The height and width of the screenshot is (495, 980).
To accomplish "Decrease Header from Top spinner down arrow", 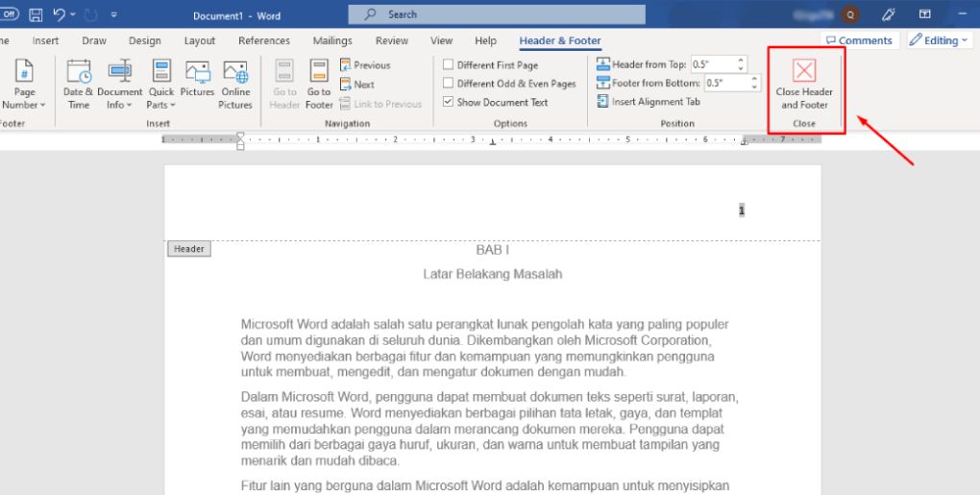I will tap(742, 68).
